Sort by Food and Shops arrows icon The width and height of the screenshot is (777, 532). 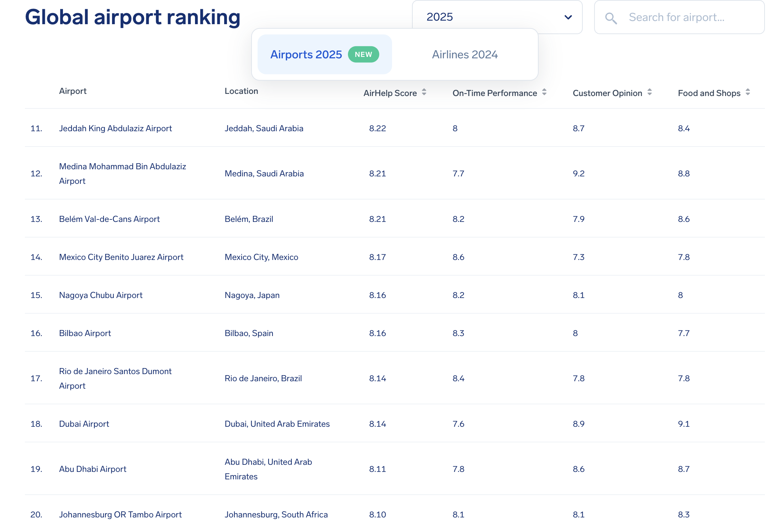pos(747,92)
